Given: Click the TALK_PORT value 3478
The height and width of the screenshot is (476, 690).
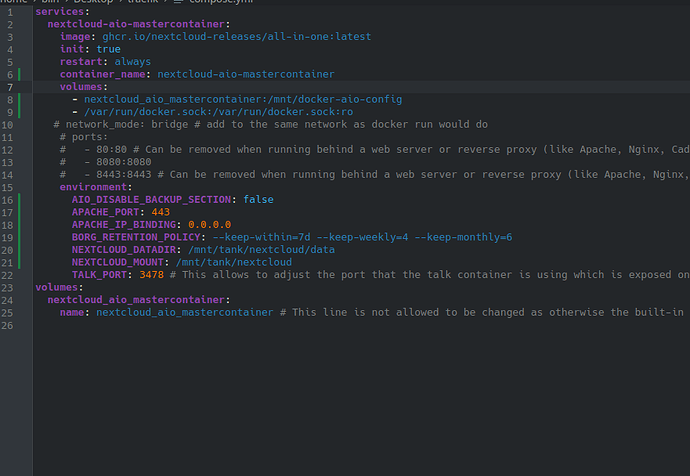Looking at the screenshot, I should click(151, 274).
